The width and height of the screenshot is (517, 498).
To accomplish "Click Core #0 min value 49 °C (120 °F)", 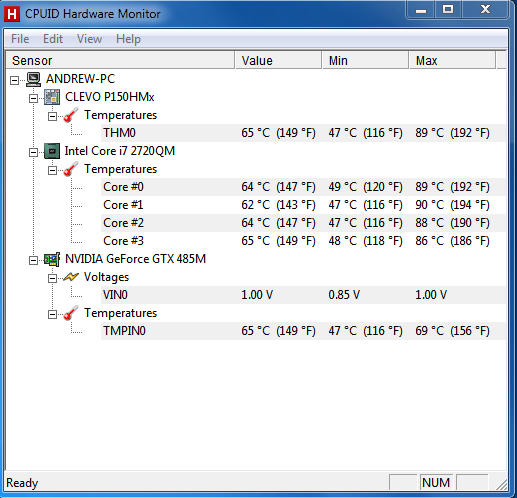I will [365, 187].
